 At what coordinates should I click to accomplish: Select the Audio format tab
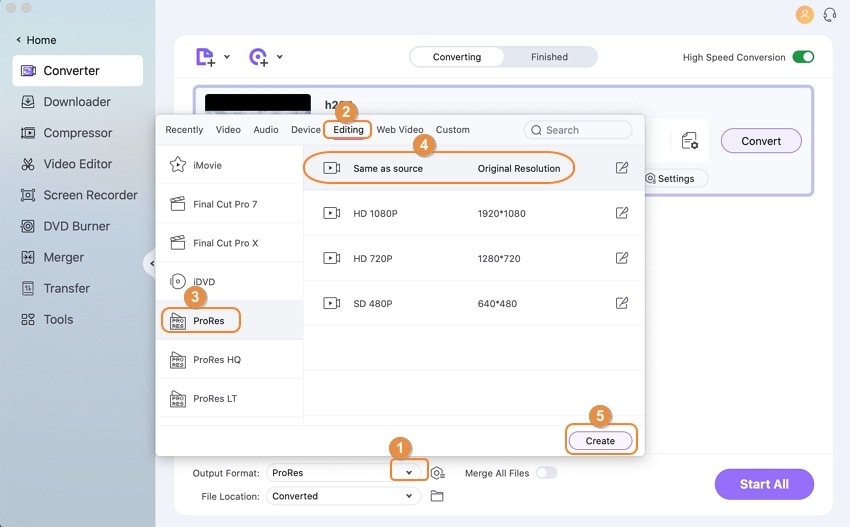pos(266,130)
